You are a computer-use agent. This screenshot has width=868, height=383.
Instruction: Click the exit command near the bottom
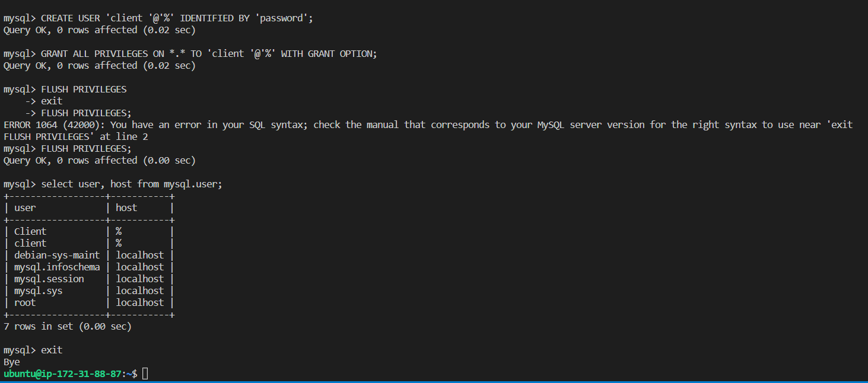(x=51, y=350)
